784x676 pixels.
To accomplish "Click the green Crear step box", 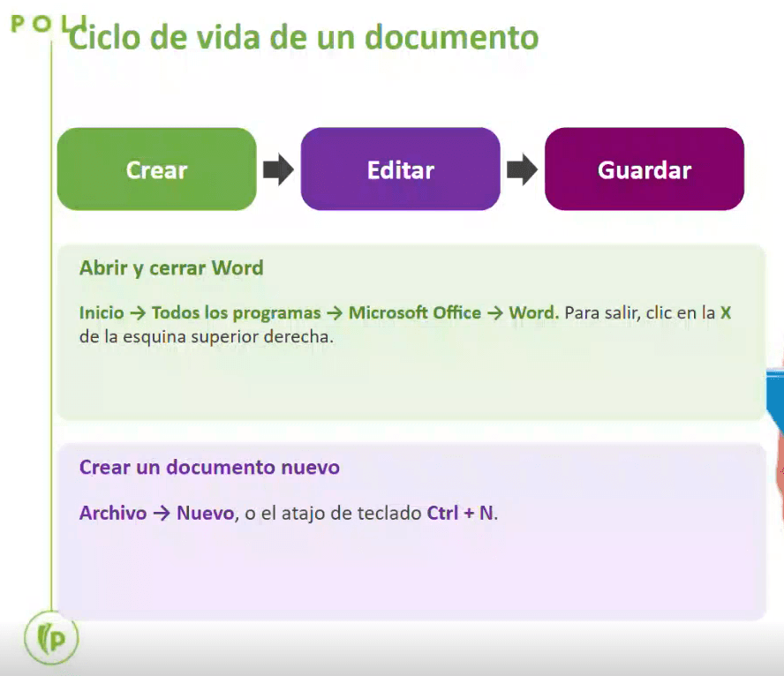I will click(157, 169).
